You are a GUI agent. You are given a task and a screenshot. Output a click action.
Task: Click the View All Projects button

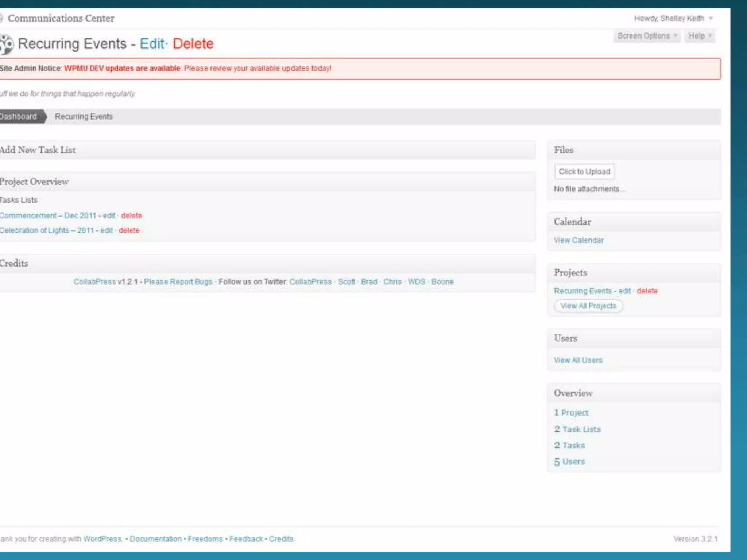click(588, 306)
